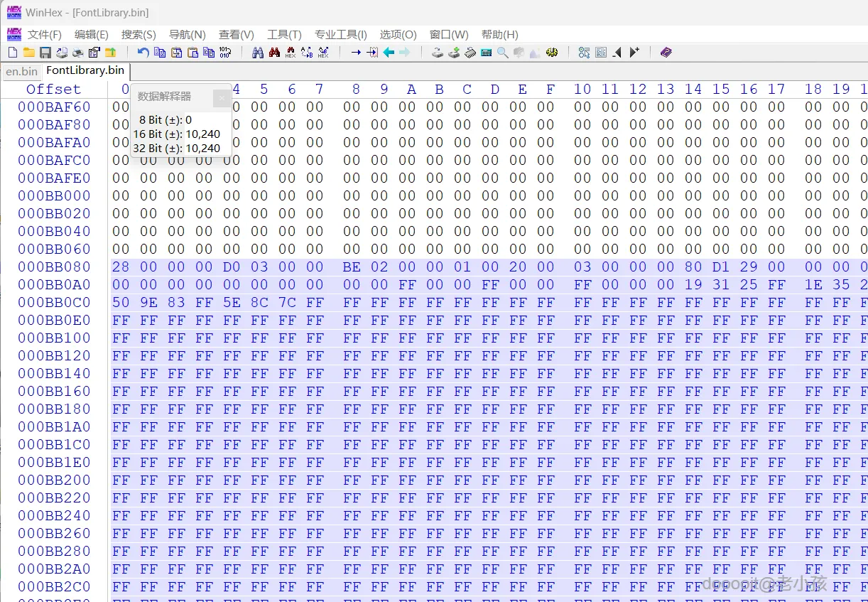Open the 窗口(W) menu
The image size is (868, 602).
tap(449, 34)
